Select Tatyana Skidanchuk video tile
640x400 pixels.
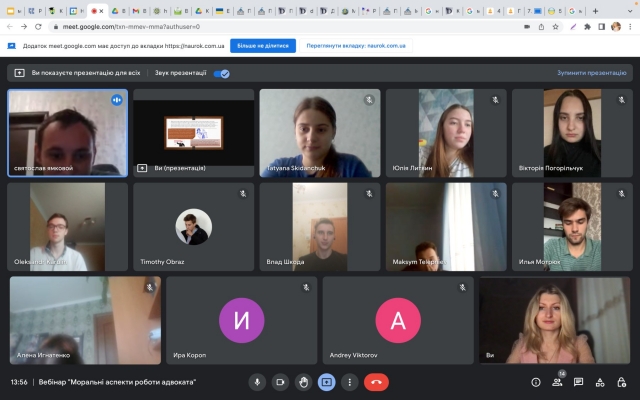(x=320, y=133)
